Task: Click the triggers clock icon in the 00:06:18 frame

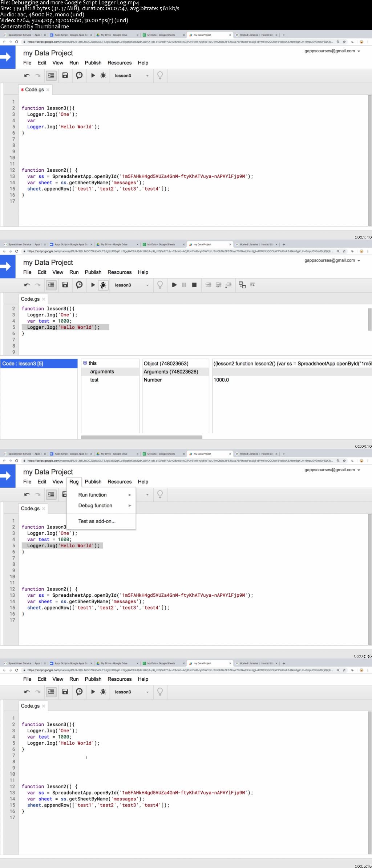Action: click(79, 692)
